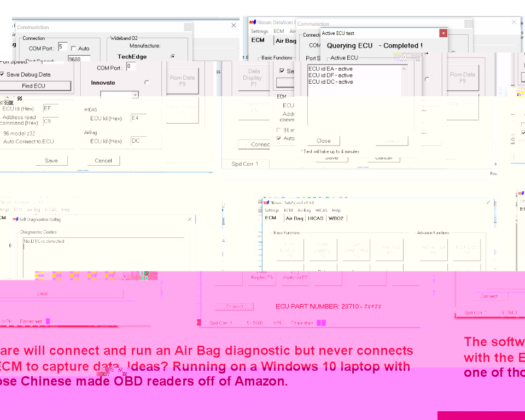
Task: Select the Innovate radio button
Action: [147, 83]
